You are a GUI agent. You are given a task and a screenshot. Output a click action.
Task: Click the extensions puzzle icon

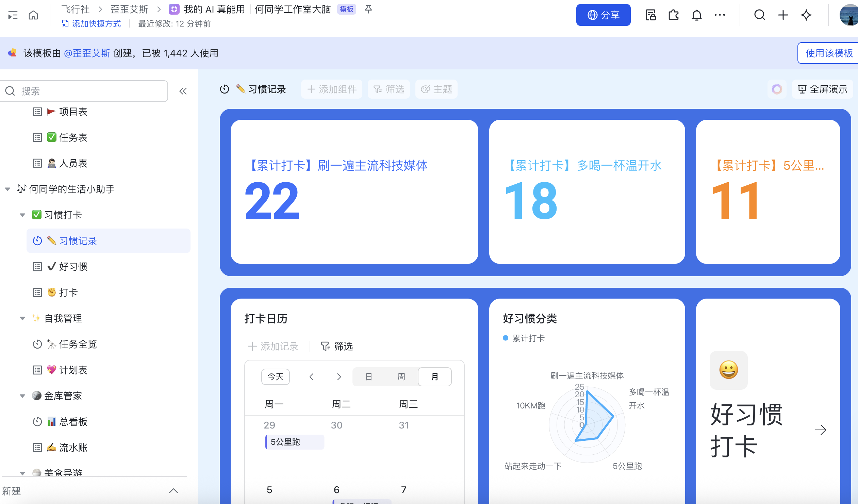pyautogui.click(x=673, y=15)
